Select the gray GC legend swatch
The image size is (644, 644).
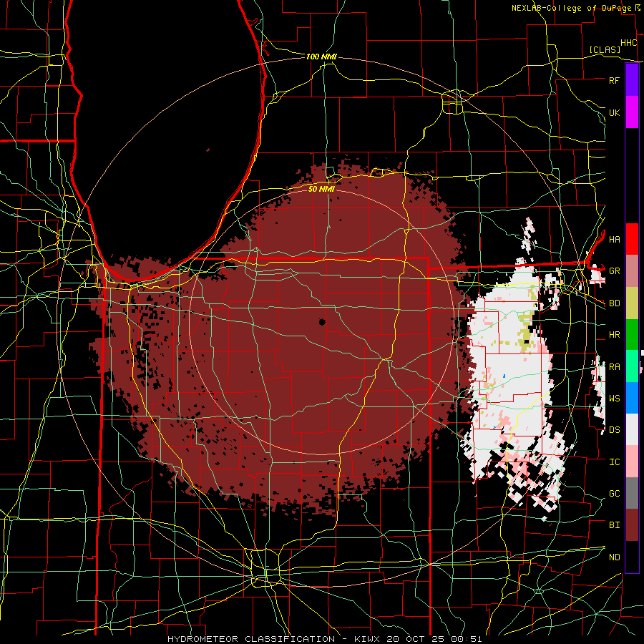[632, 493]
